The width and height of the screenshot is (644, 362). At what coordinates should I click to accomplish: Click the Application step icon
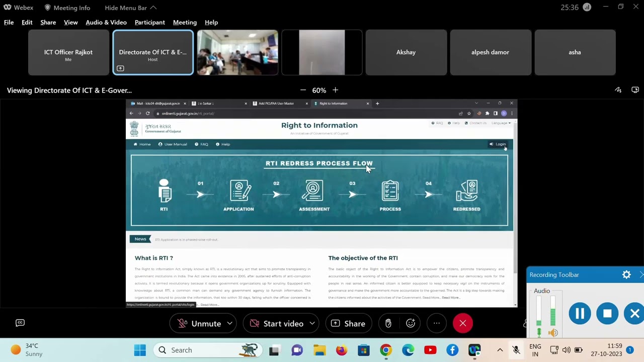[x=240, y=191]
